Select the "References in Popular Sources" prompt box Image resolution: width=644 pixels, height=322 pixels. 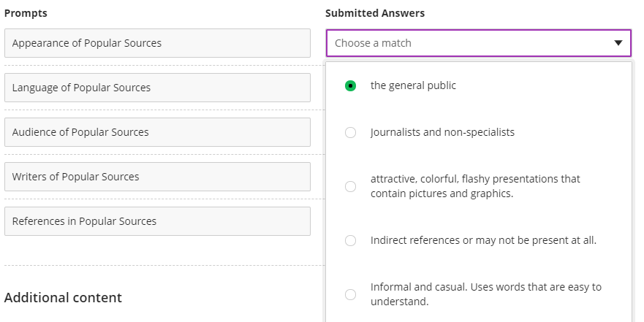(x=157, y=221)
